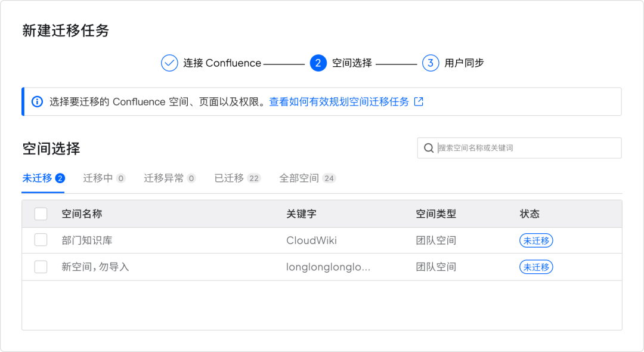Switch to the 迁移中 tab
644x352 pixels.
[104, 178]
